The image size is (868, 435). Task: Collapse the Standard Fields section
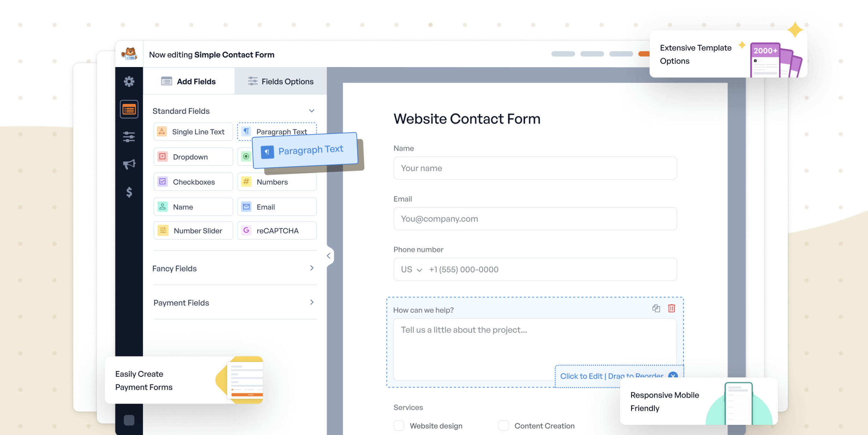coord(312,111)
